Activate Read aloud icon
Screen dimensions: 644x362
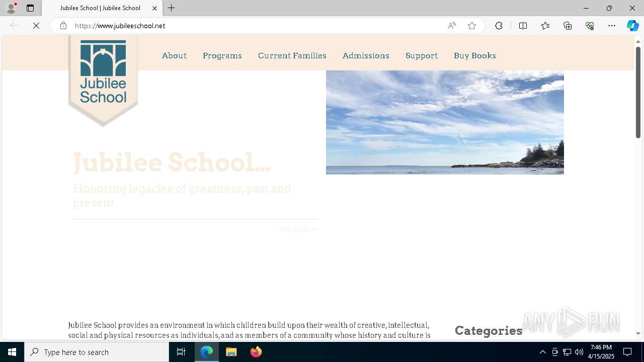tap(452, 26)
